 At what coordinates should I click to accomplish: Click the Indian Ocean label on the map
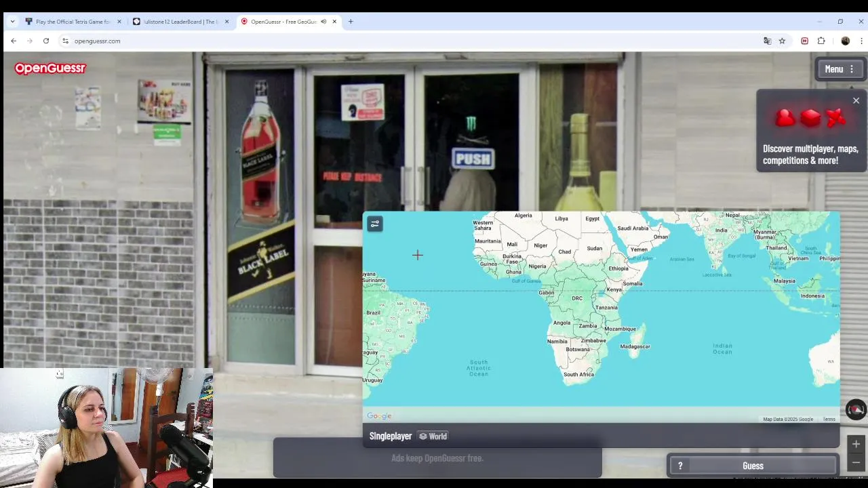(x=722, y=348)
